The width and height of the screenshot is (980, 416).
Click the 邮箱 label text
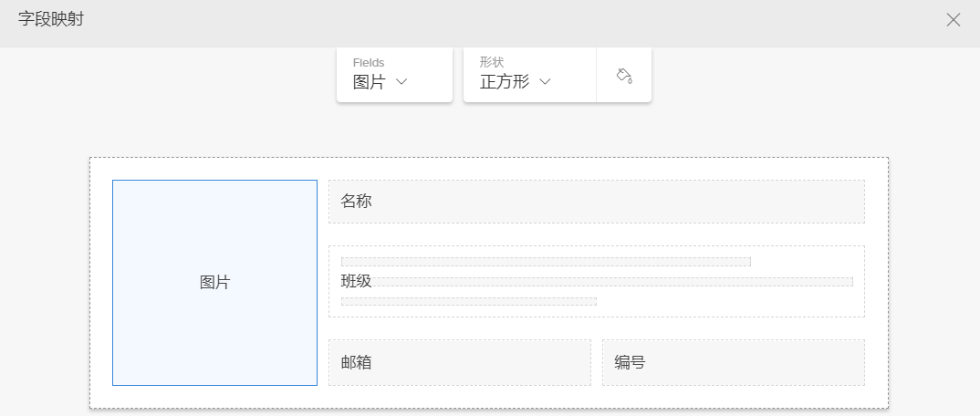click(356, 362)
